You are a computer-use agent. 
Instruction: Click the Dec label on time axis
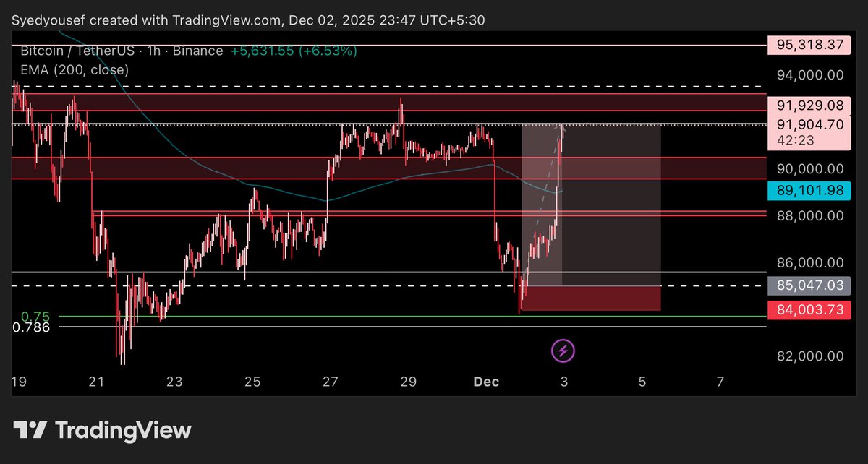tap(486, 381)
